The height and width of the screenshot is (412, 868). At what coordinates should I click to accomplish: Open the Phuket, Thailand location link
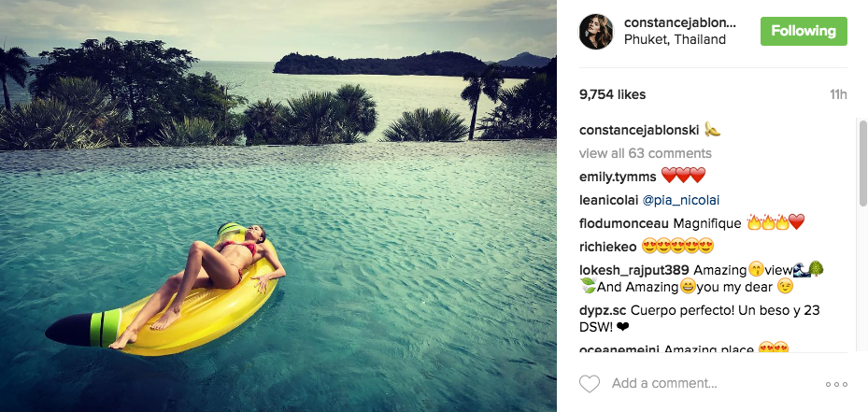pyautogui.click(x=675, y=40)
